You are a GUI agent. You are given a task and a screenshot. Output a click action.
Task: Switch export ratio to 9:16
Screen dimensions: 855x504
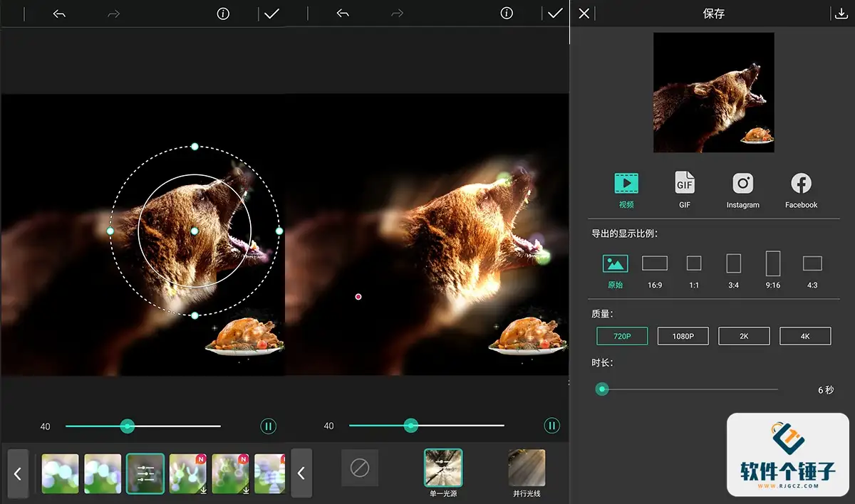(772, 267)
